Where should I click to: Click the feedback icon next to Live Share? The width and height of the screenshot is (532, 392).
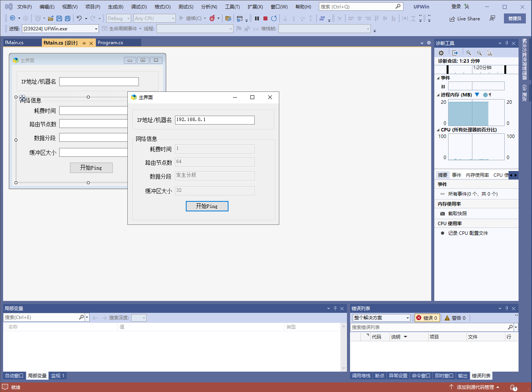(x=492, y=18)
